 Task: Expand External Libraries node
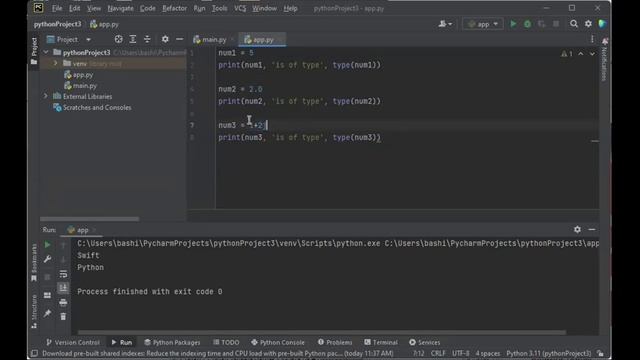click(x=46, y=96)
